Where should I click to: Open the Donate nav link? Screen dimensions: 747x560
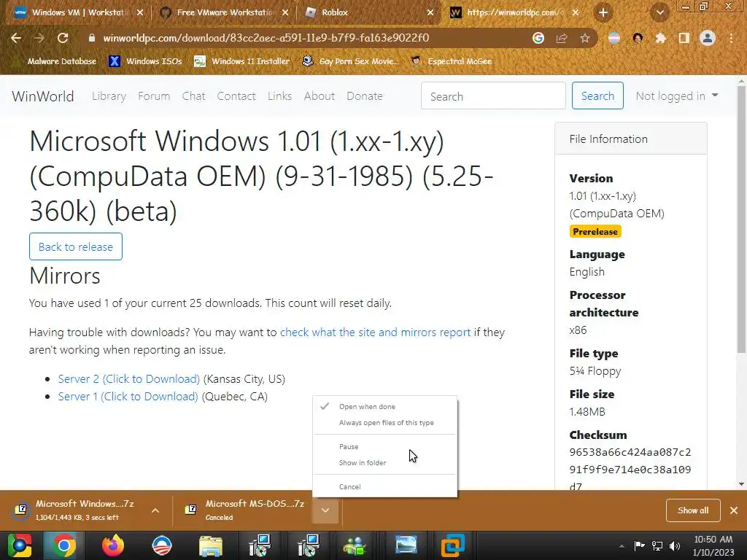[x=365, y=96]
